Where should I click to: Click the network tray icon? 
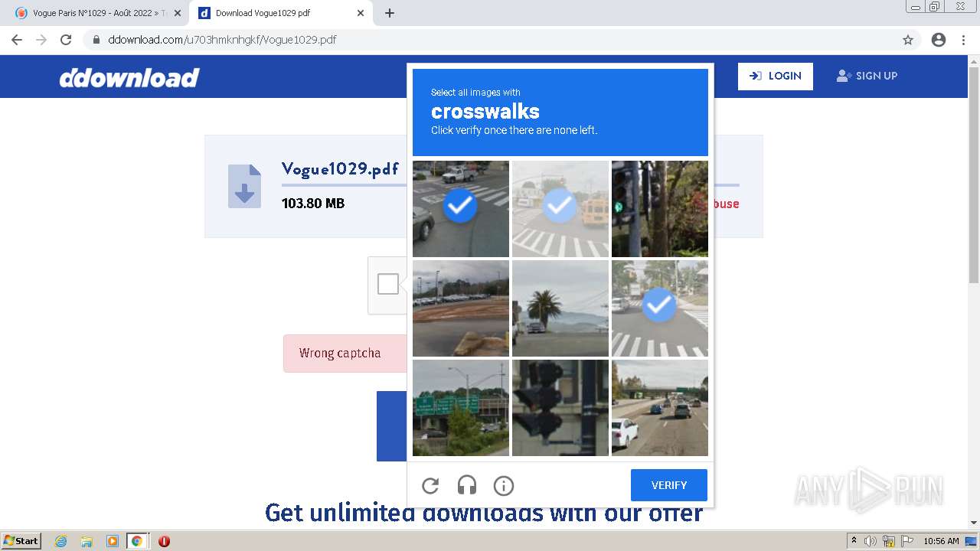pyautogui.click(x=889, y=541)
